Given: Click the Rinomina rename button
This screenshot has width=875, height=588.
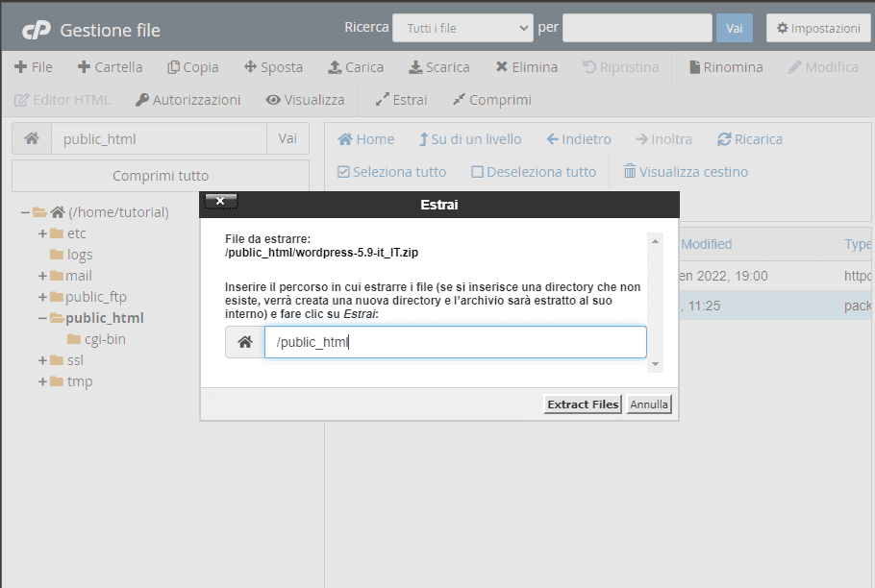Looking at the screenshot, I should coord(726,67).
